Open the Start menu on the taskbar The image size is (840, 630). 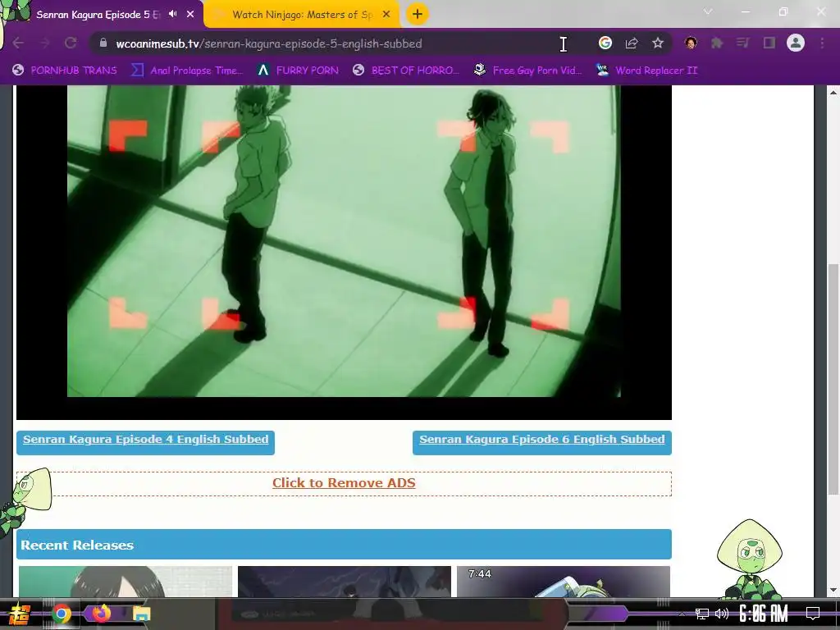pos(19,614)
